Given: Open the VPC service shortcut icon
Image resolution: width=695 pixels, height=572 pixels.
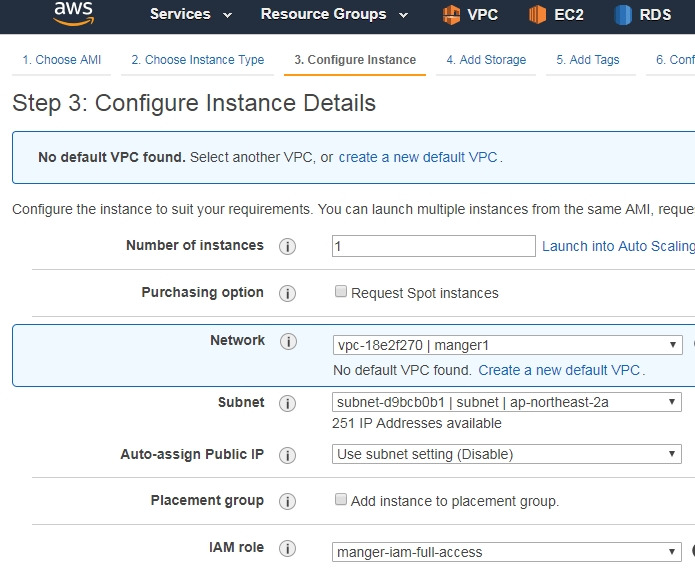Looking at the screenshot, I should (452, 14).
